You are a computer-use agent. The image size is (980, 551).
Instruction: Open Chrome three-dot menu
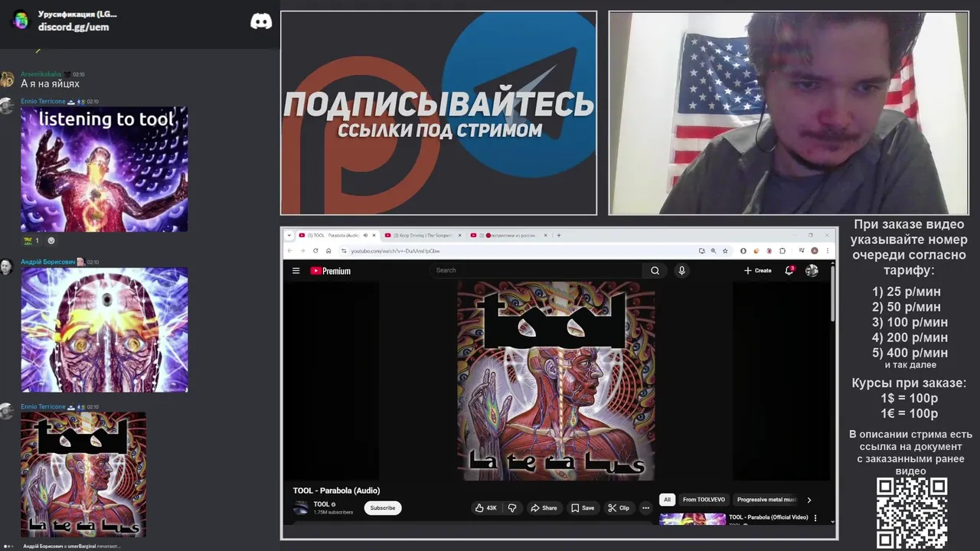coord(828,251)
